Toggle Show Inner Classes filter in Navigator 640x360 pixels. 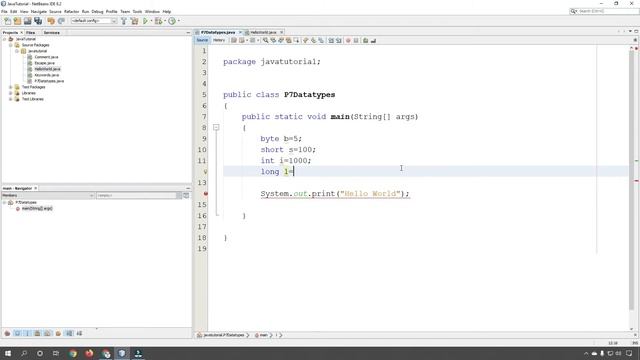(47, 333)
